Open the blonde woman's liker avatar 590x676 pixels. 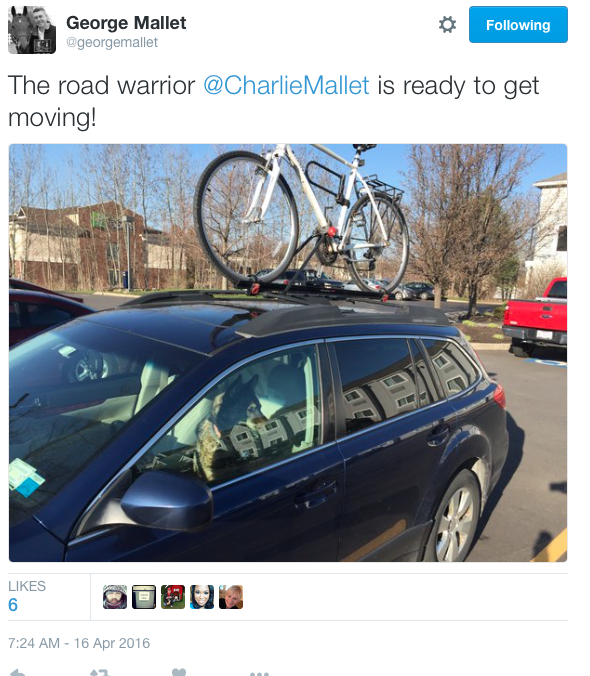(x=231, y=597)
